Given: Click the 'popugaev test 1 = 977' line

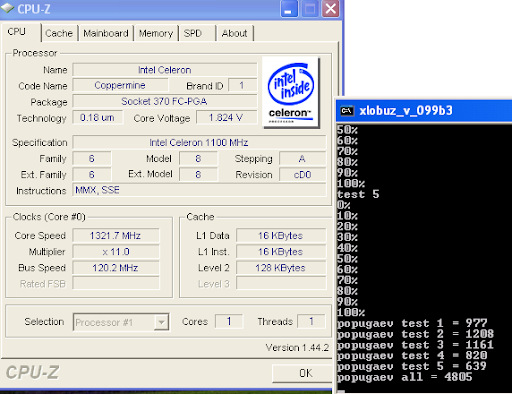Looking at the screenshot, I should click(x=412, y=323).
